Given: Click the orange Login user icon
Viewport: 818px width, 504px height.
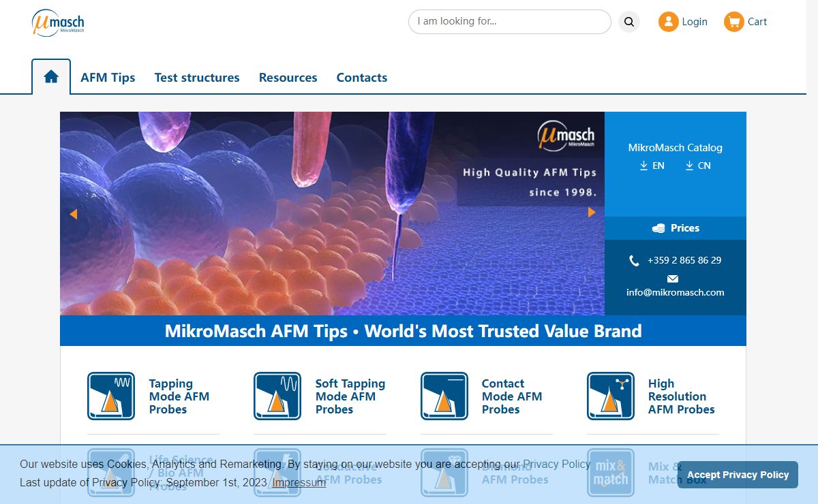Looking at the screenshot, I should tap(668, 22).
